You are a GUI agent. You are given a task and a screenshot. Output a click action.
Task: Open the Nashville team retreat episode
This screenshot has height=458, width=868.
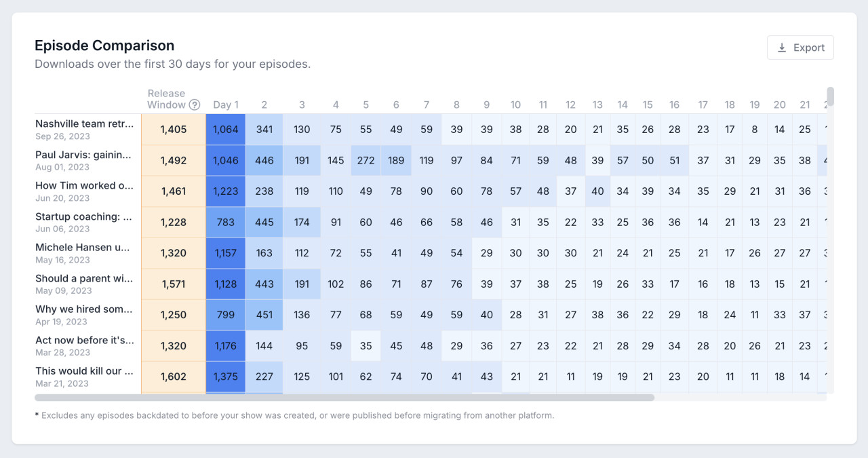(84, 123)
